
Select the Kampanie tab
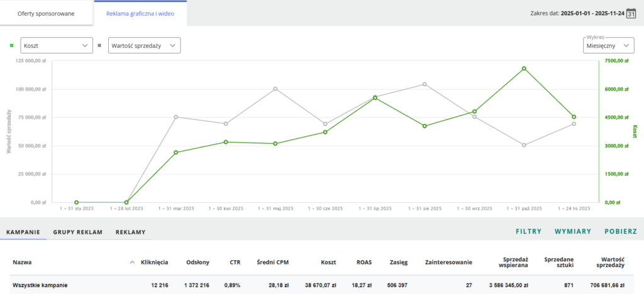click(23, 232)
